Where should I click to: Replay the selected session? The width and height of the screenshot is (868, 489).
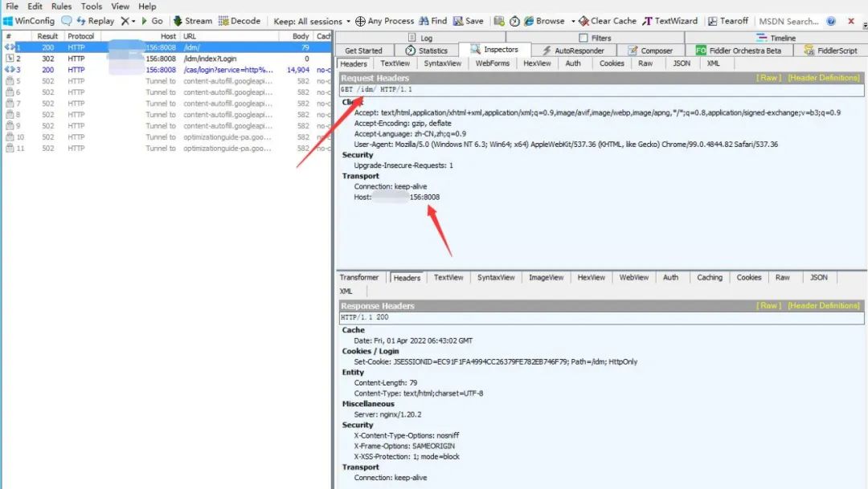click(95, 21)
